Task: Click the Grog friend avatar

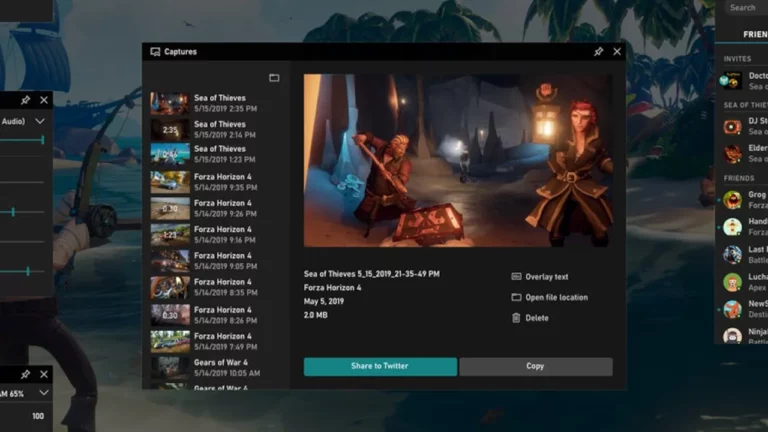Action: [732, 200]
